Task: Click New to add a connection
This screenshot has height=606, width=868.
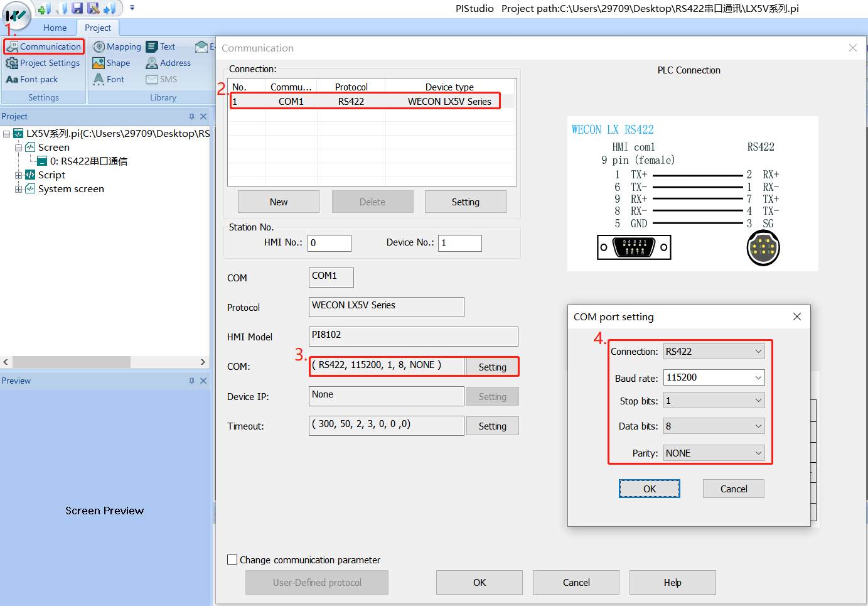Action: (x=278, y=202)
